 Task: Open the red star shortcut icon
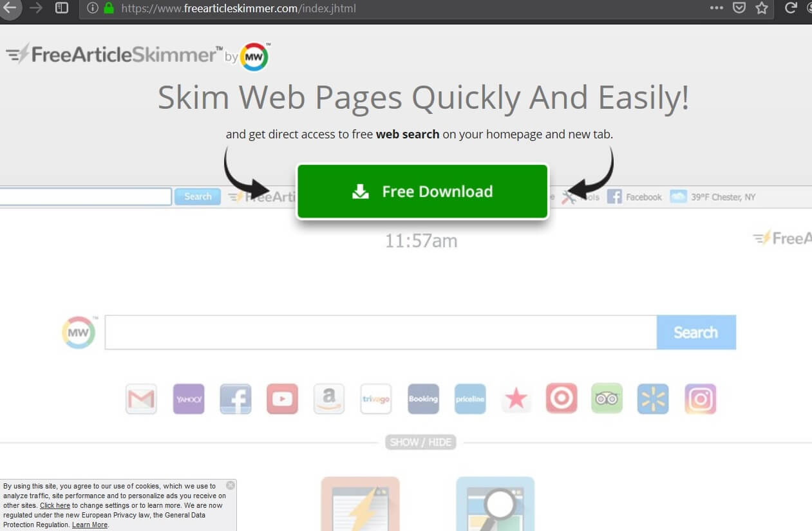tap(515, 399)
